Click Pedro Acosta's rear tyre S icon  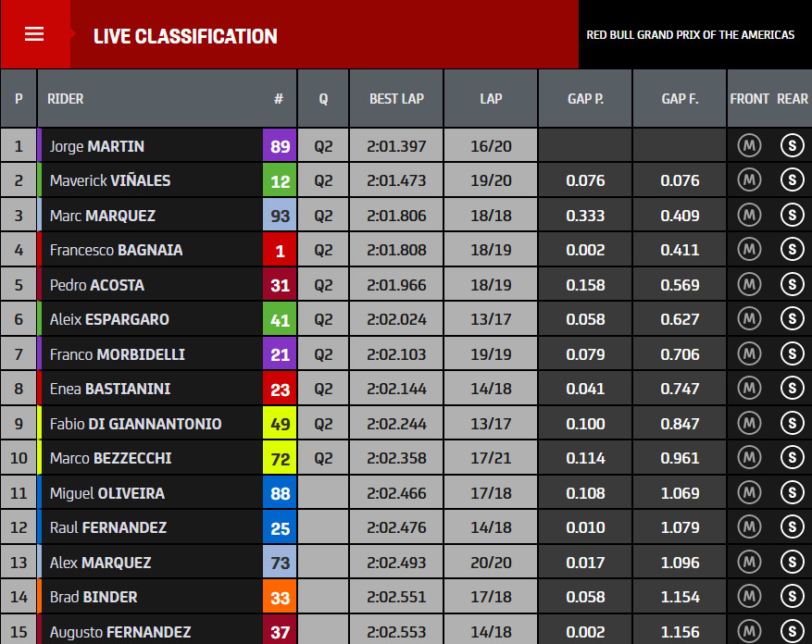click(x=792, y=284)
